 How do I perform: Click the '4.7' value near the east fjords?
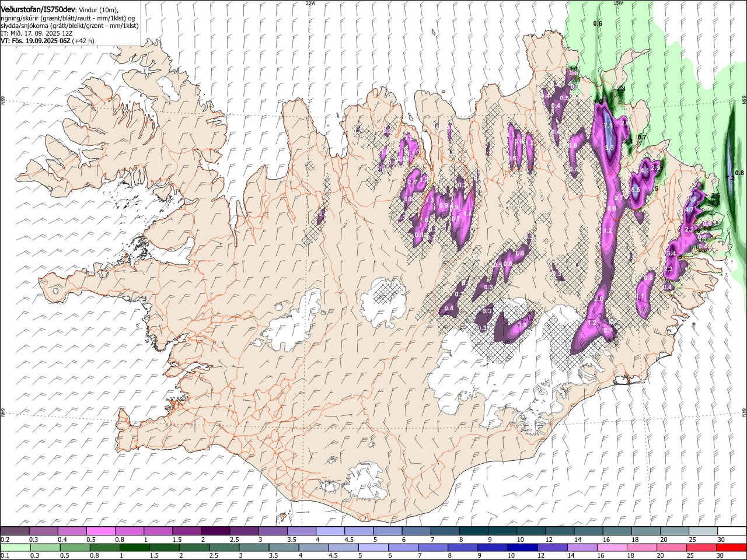[689, 209]
